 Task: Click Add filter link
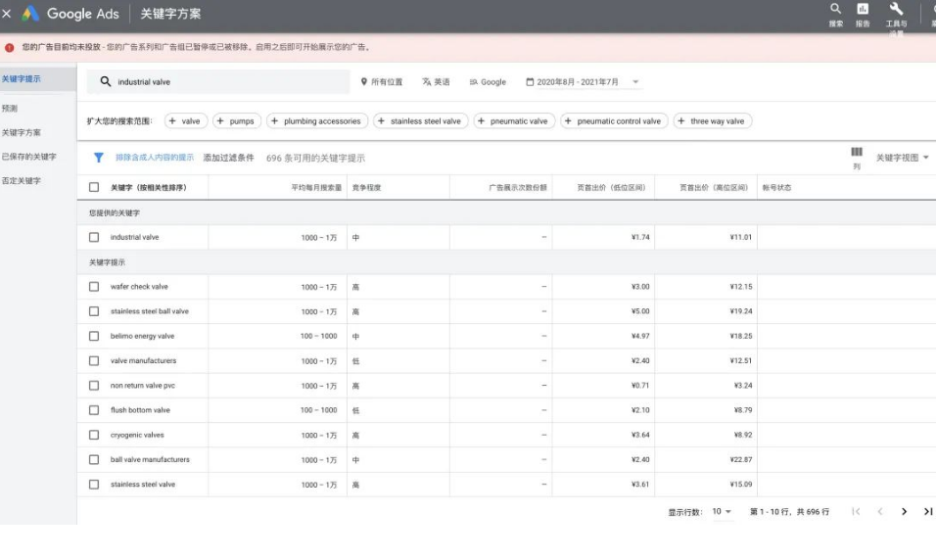[x=228, y=158]
